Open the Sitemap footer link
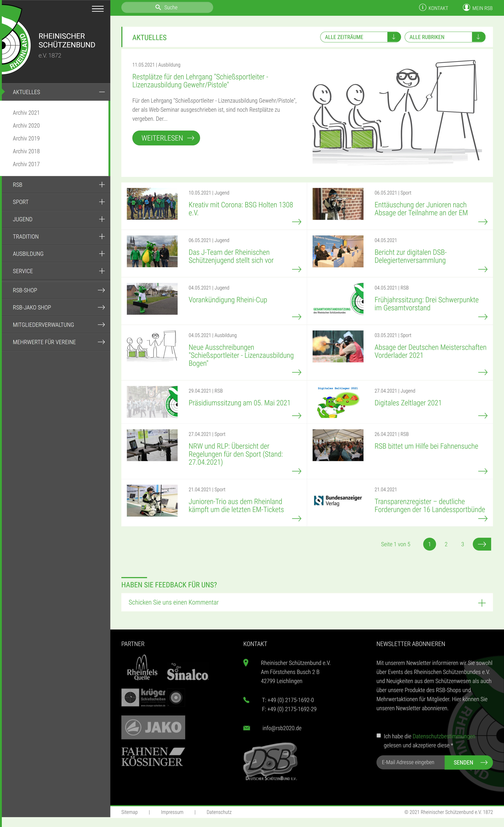 point(129,812)
